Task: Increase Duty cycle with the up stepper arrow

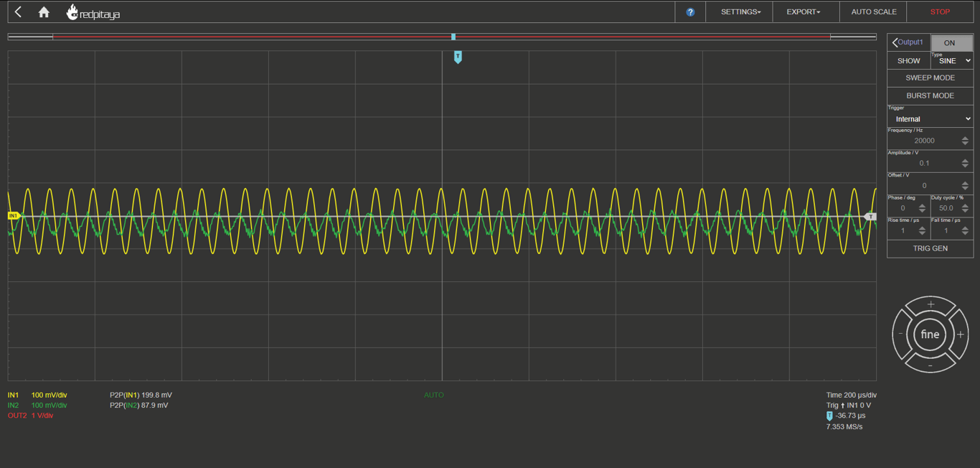Action: [965, 205]
